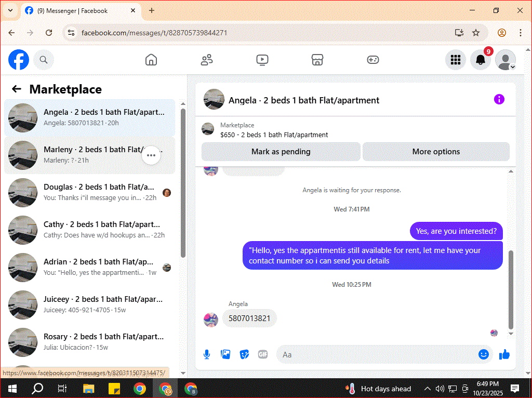
Task: Open the Marketplace storefront icon
Action: pyautogui.click(x=317, y=60)
